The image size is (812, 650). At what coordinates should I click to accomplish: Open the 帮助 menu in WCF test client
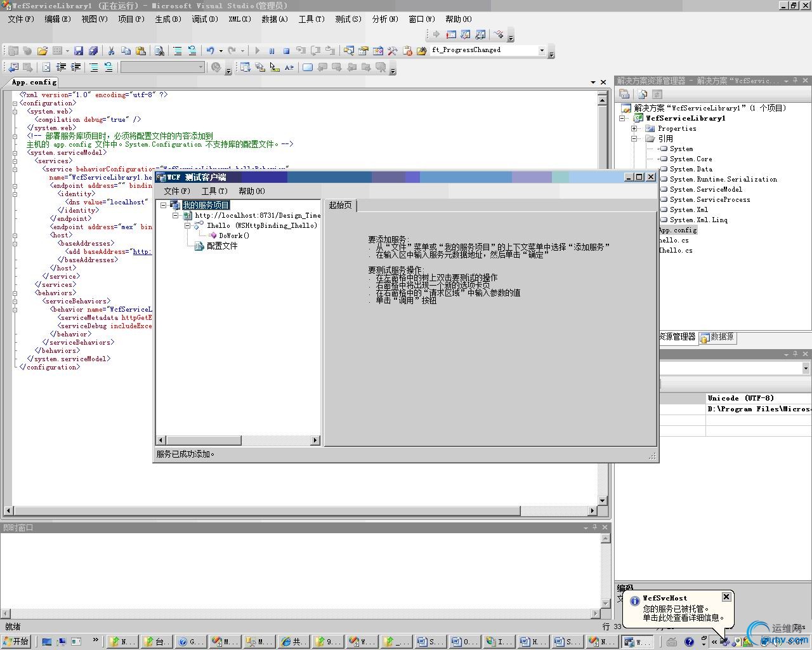252,191
